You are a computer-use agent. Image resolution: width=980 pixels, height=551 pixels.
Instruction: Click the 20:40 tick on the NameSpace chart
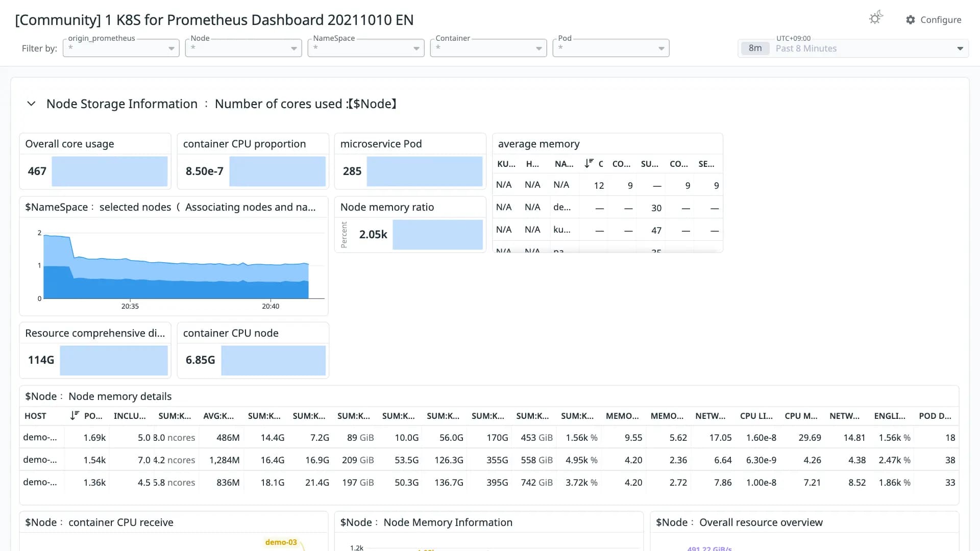click(271, 306)
